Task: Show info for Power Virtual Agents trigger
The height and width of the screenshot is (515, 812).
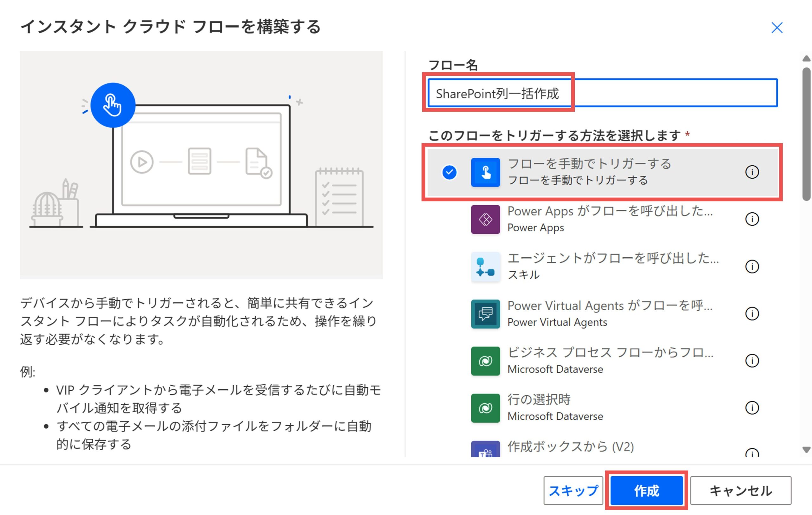Action: [x=752, y=314]
